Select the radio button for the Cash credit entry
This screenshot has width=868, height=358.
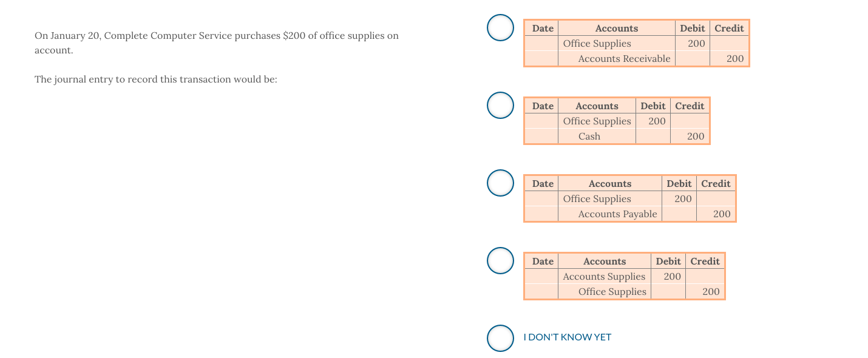tap(500, 105)
